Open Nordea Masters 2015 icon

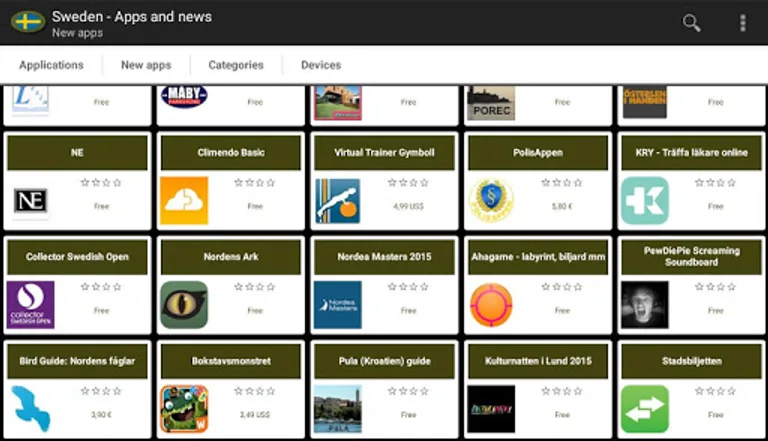pyautogui.click(x=337, y=305)
